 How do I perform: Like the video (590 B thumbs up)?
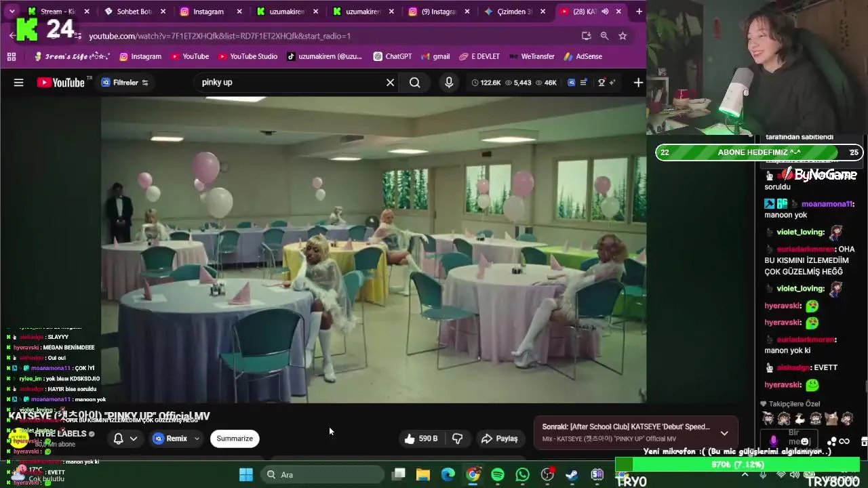pos(421,439)
